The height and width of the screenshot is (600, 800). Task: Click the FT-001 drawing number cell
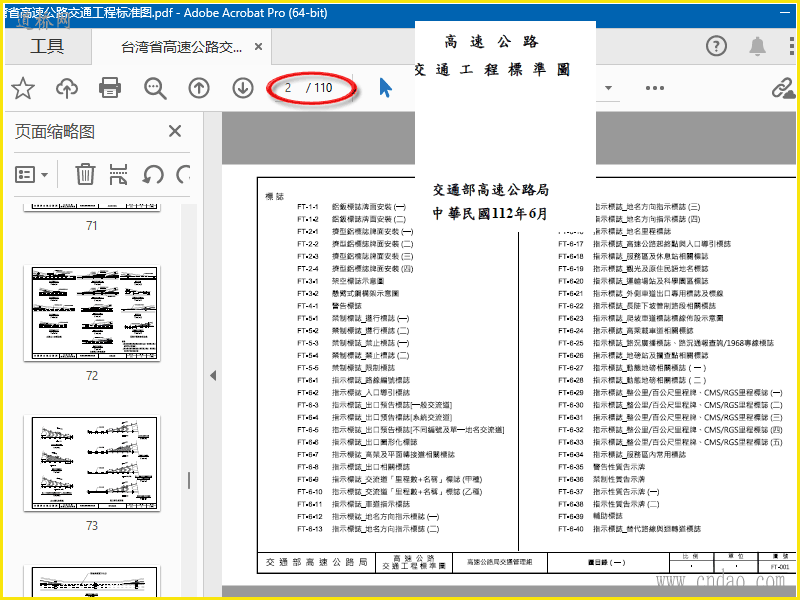pyautogui.click(x=779, y=567)
